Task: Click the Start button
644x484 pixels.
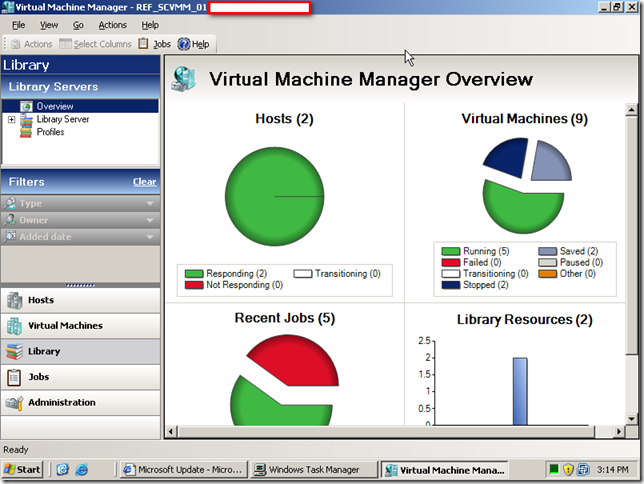Action: tap(23, 469)
